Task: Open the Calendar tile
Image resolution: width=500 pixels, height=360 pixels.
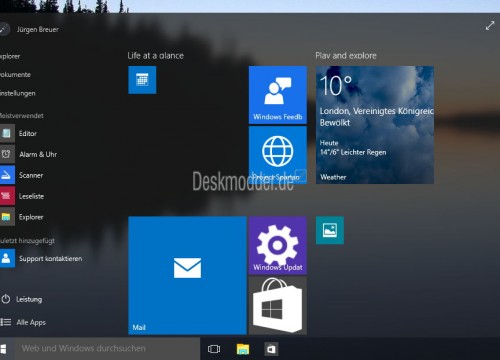Action: point(142,80)
